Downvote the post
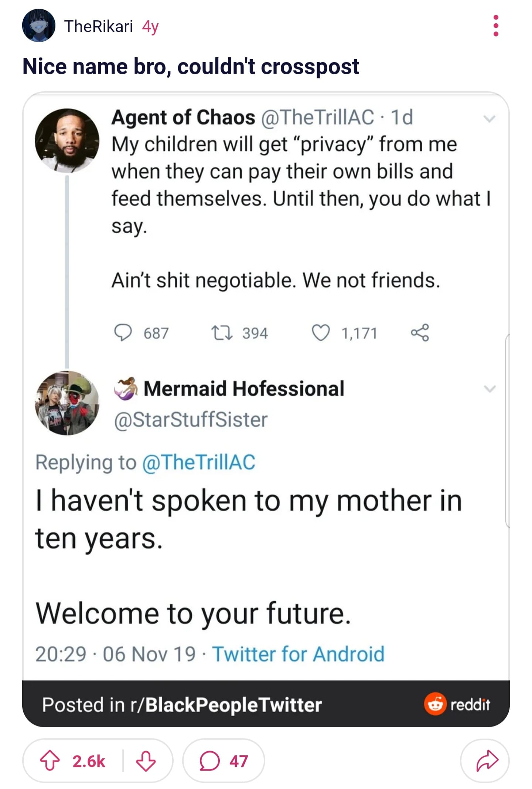The width and height of the screenshot is (532, 789). [146, 761]
